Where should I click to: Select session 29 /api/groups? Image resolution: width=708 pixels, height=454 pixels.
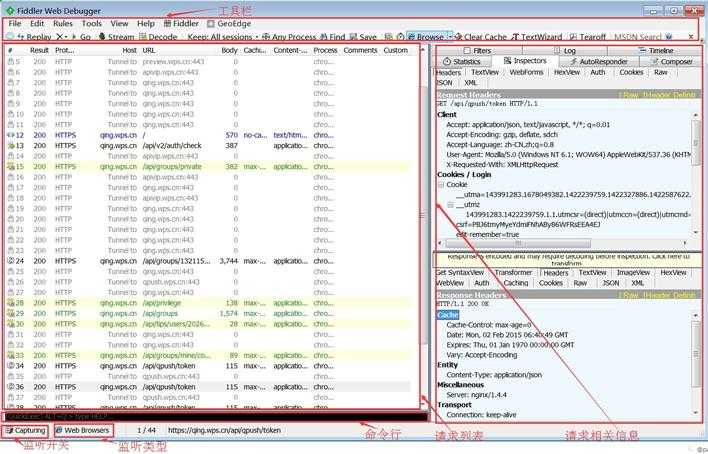(208, 314)
